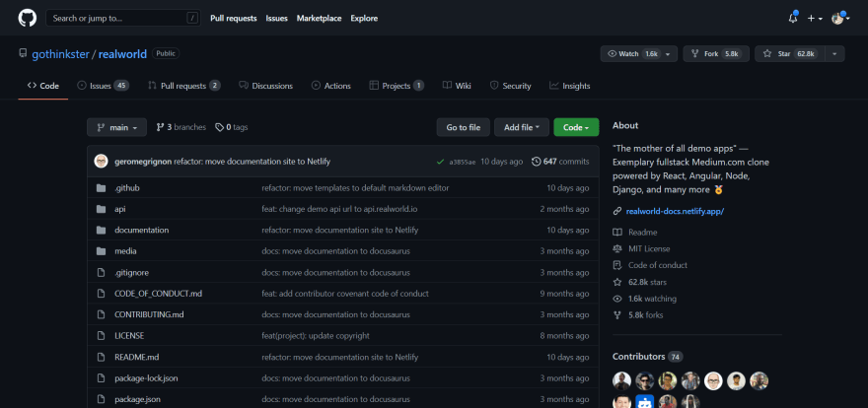Screen dimensions: 868x408
Task: Open CODE_OF_CONDUCT.md file
Action: pyautogui.click(x=159, y=294)
